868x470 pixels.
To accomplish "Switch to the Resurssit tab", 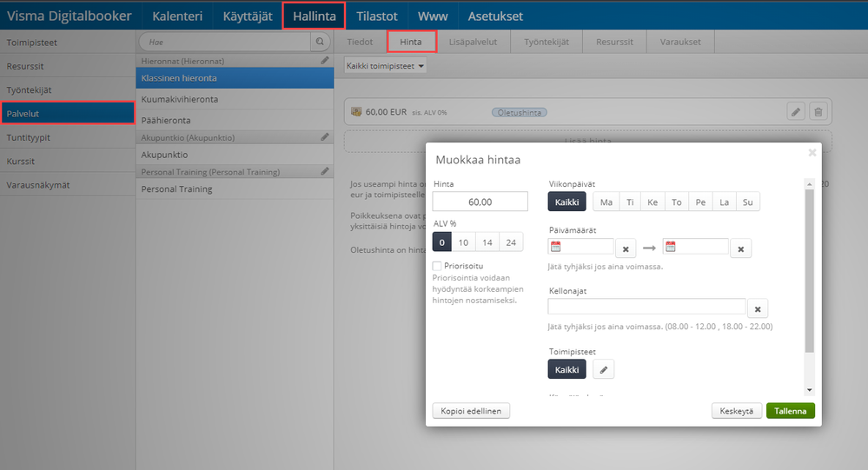I will 614,42.
